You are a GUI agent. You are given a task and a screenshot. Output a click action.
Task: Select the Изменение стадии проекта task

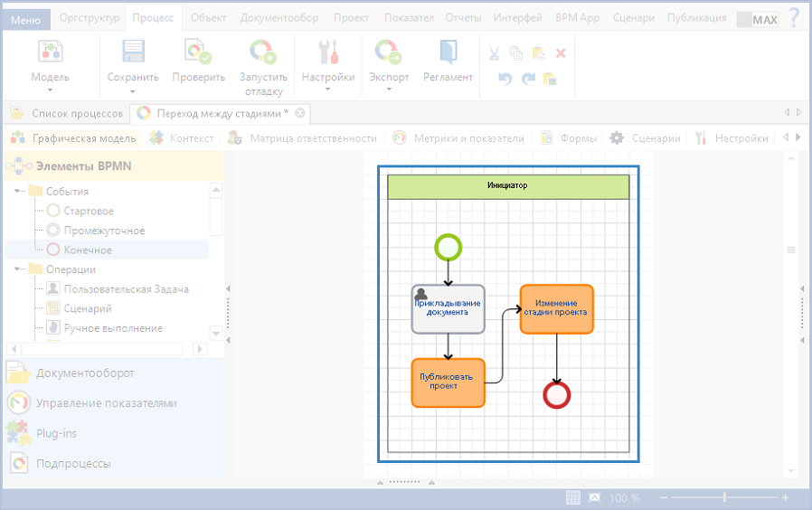tap(557, 309)
